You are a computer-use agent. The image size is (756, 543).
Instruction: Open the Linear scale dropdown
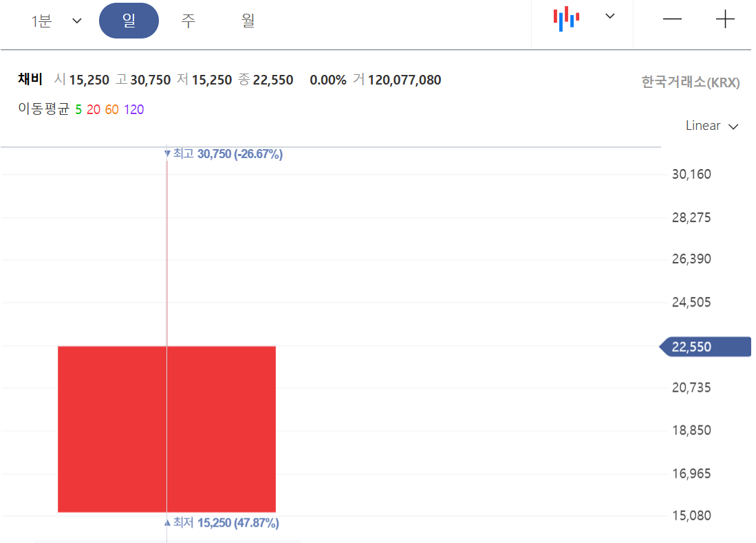click(712, 126)
